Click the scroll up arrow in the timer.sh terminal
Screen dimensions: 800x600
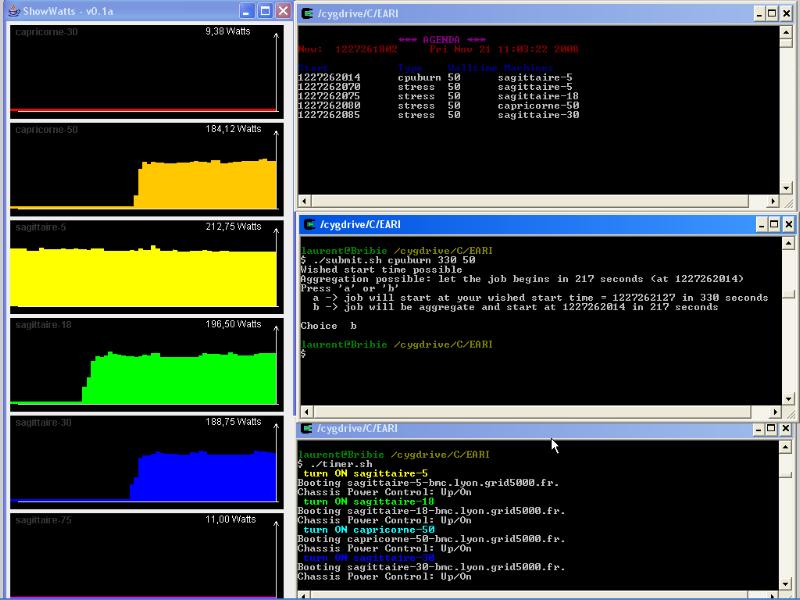786,447
